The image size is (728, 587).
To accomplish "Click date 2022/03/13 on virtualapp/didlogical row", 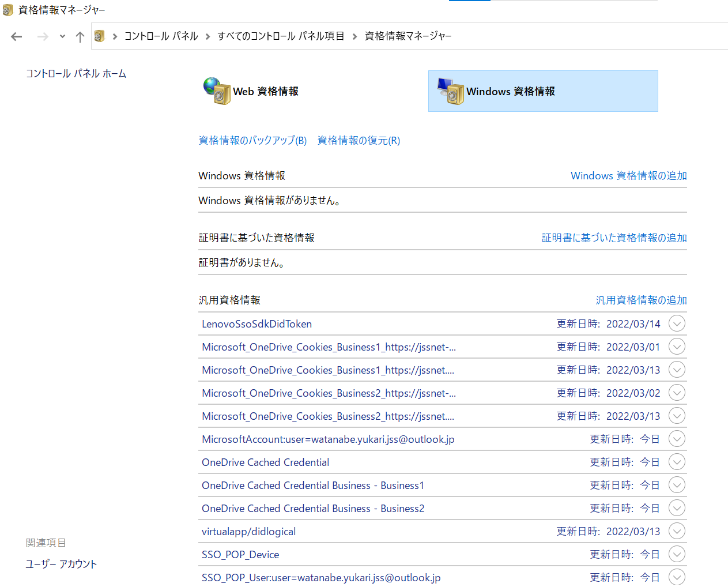I will pyautogui.click(x=633, y=532).
